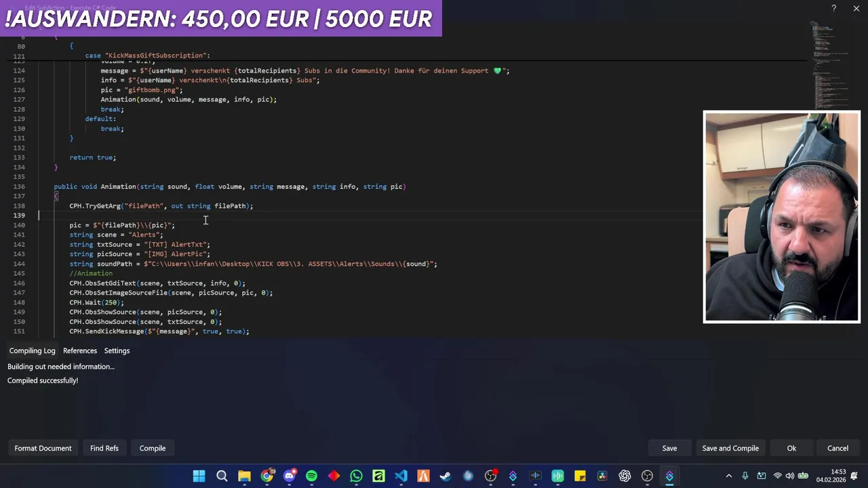Click the Cancel button
Screen dimensions: 868x488
point(837,448)
